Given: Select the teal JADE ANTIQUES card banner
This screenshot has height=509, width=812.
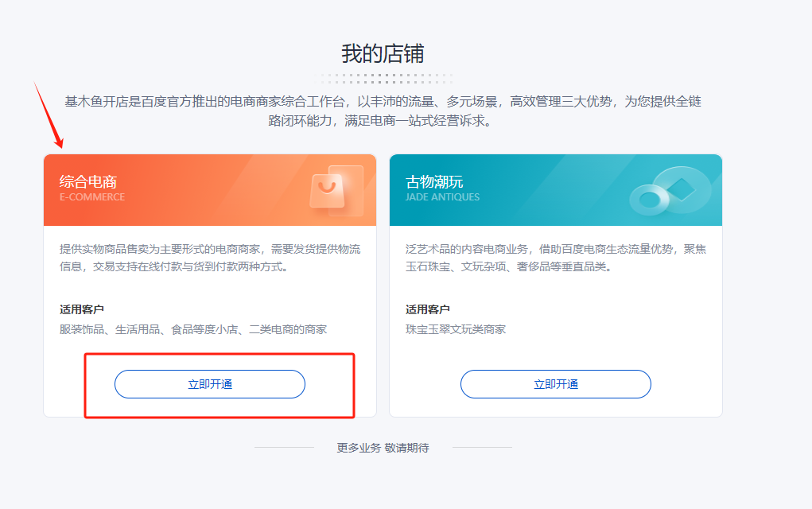Looking at the screenshot, I should click(x=555, y=189).
